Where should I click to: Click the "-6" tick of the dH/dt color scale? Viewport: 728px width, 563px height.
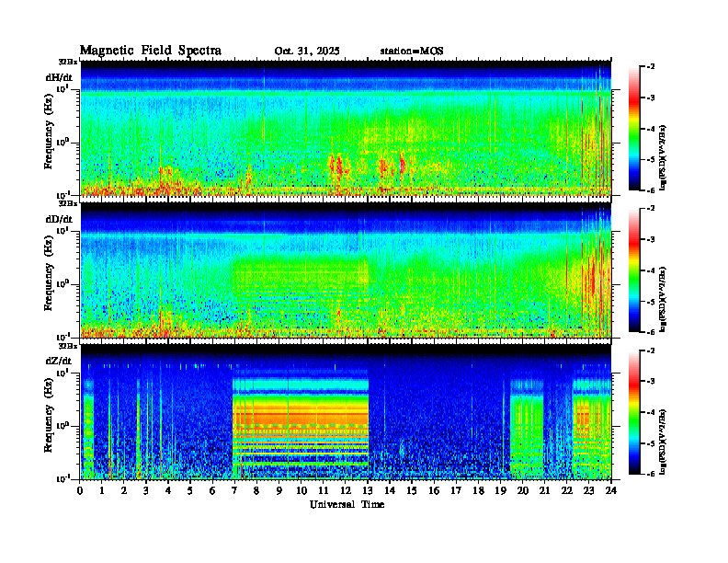pos(652,190)
